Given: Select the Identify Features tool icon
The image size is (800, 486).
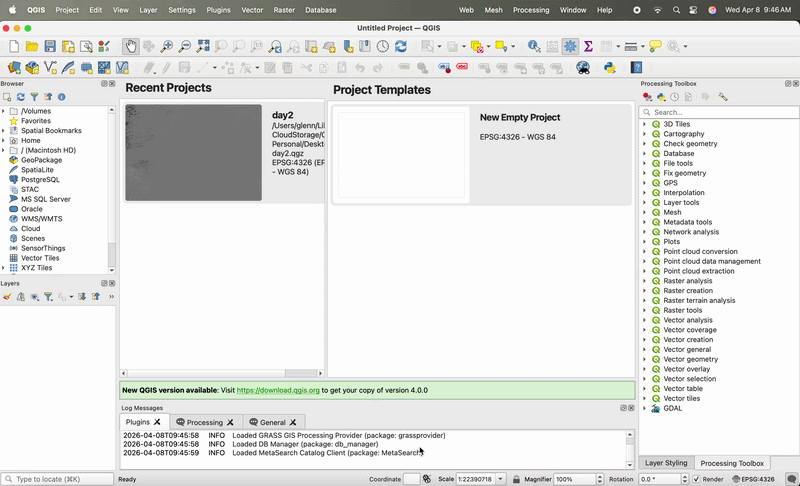Looking at the screenshot, I should tap(534, 46).
